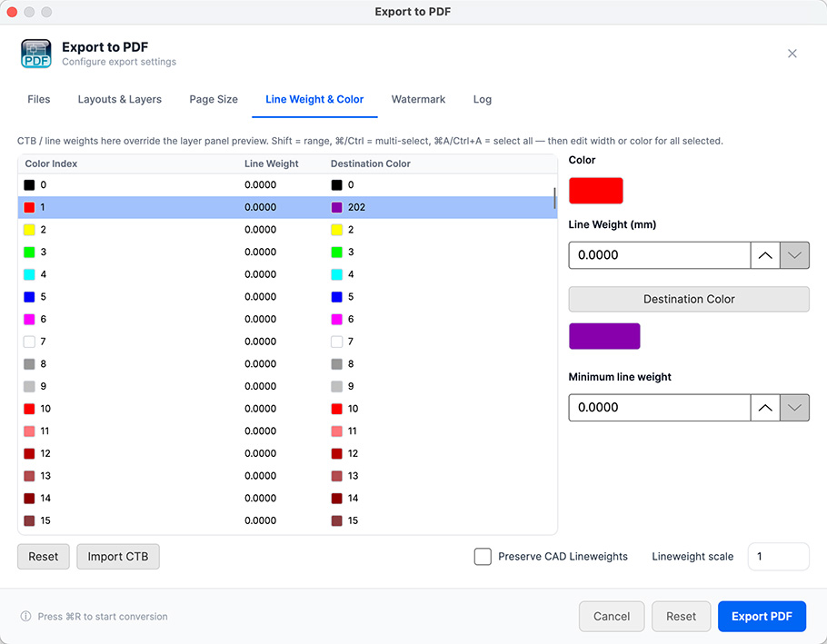Select the yellow color index 2 row
827x644 pixels.
(x=287, y=230)
